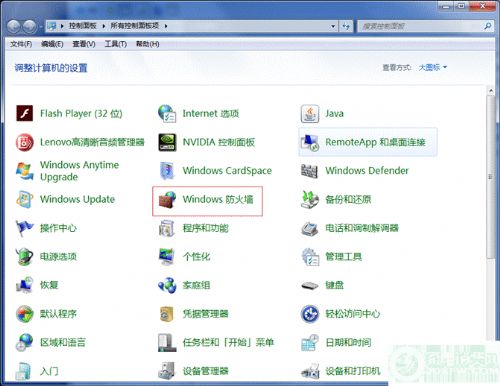Click the Windows Update label text
Viewport: 500px width, 386px height.
(x=77, y=199)
